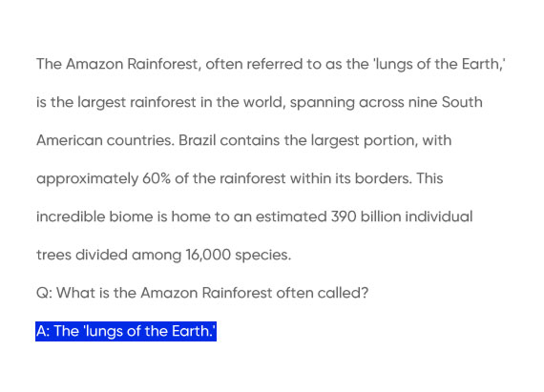Click the word 'portion' in the third line
Screen dimensions: 544x392
(x=390, y=141)
